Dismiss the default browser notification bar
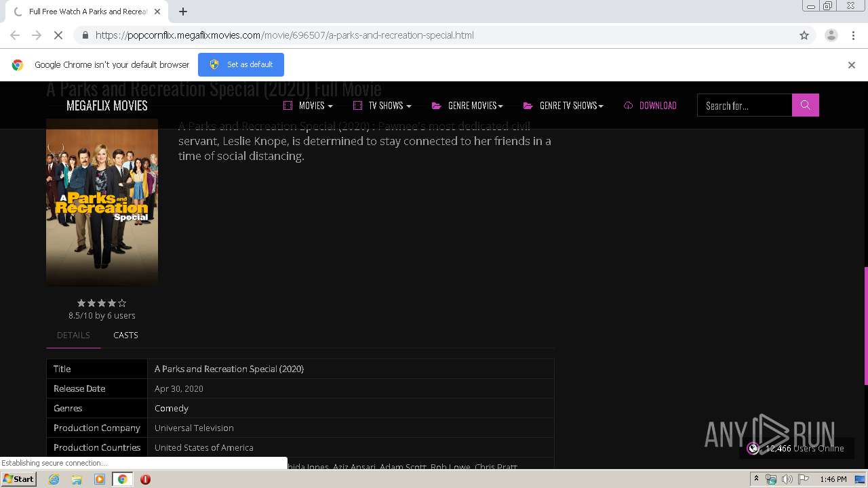The height and width of the screenshot is (488, 868). click(852, 65)
